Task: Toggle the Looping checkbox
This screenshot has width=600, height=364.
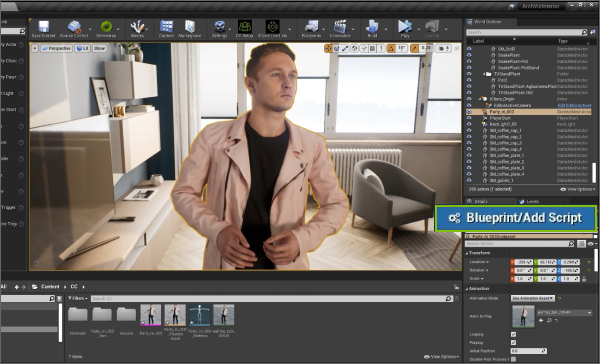Action: tap(513, 335)
